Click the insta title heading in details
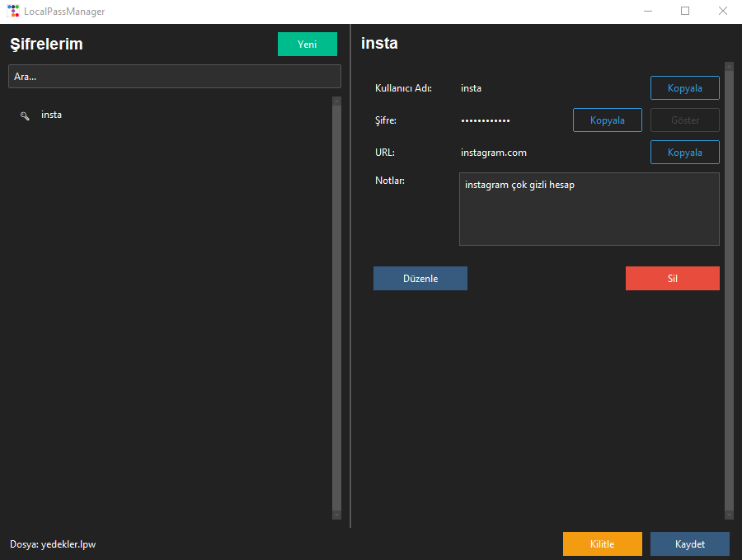742x560 pixels. pyautogui.click(x=379, y=43)
